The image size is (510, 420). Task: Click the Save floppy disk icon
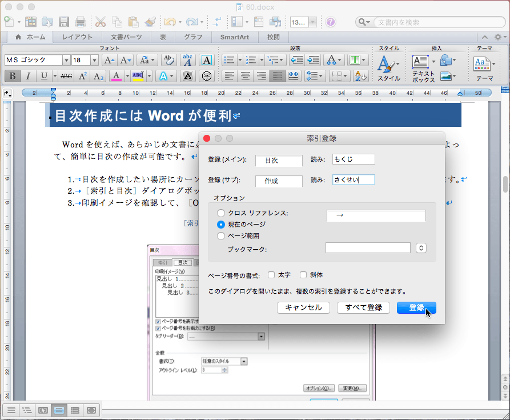tap(64, 22)
